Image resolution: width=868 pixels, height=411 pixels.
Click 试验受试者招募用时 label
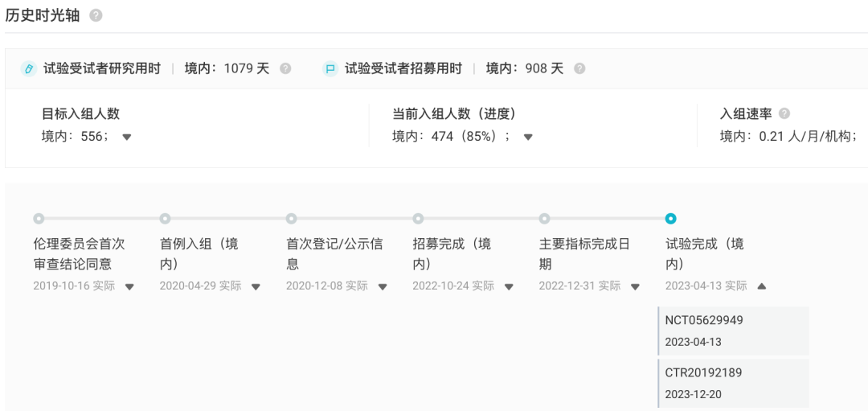pyautogui.click(x=403, y=68)
